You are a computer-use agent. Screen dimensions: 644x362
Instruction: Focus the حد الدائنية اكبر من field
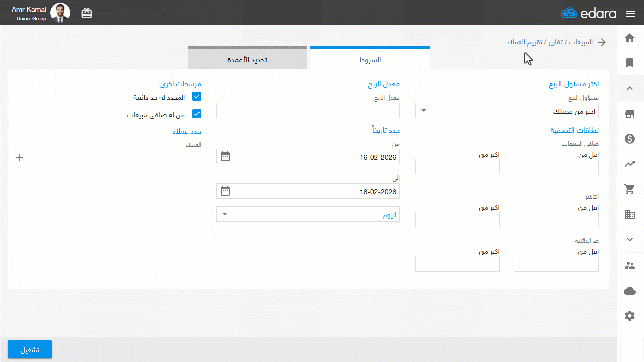tap(457, 264)
